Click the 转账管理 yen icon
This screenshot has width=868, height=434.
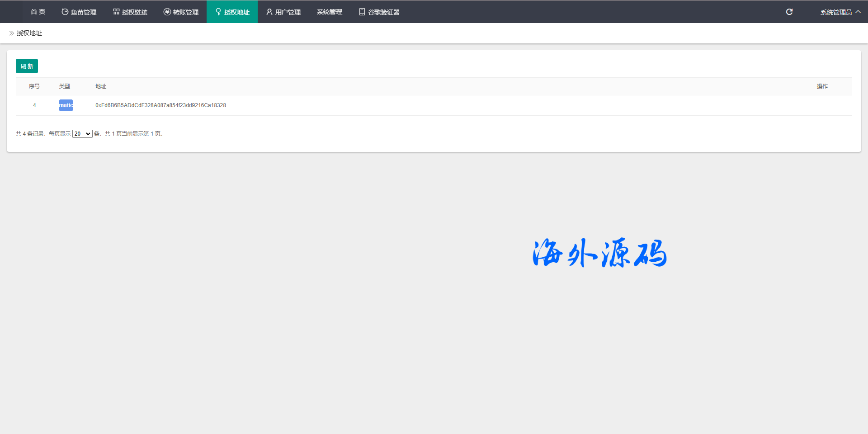tap(167, 12)
